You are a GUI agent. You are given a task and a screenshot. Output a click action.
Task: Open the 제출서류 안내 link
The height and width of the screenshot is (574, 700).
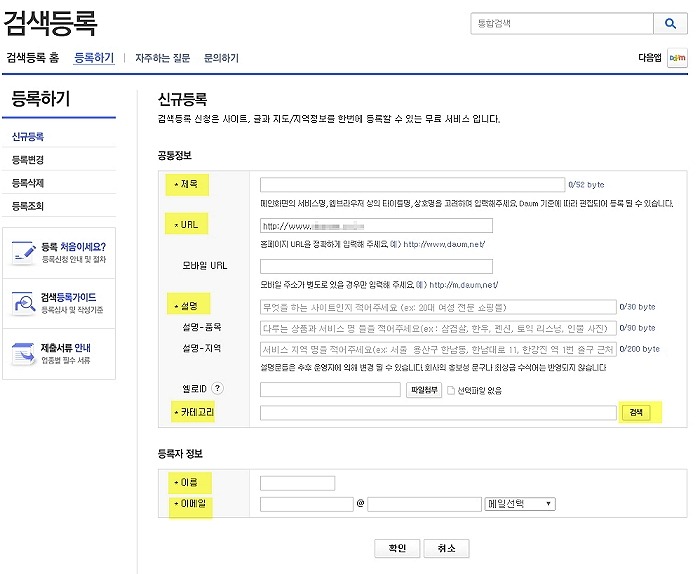[66, 348]
